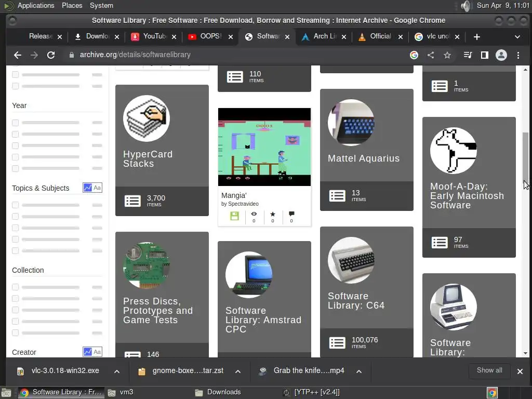
Task: Switch to the vlc Google search tab
Action: point(437,36)
